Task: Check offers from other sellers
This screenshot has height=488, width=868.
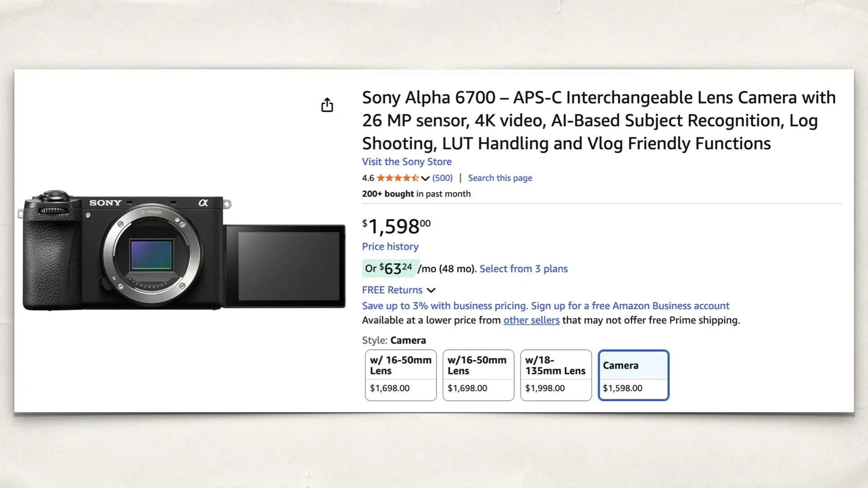Action: [531, 320]
